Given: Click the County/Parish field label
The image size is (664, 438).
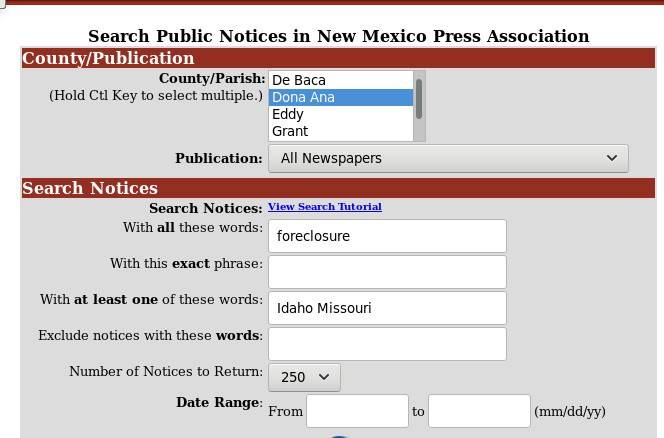Looking at the screenshot, I should (x=212, y=78).
